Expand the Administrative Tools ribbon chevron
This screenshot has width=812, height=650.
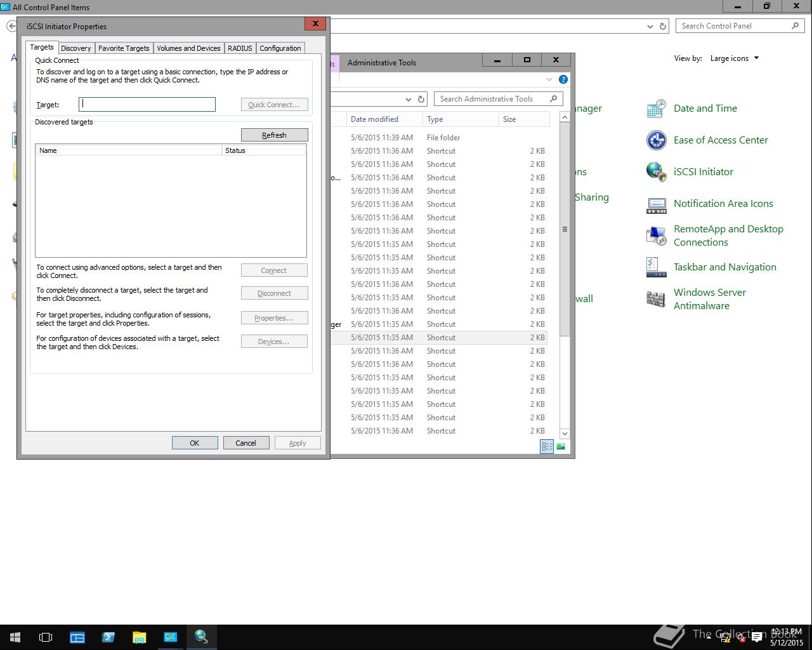coord(549,79)
